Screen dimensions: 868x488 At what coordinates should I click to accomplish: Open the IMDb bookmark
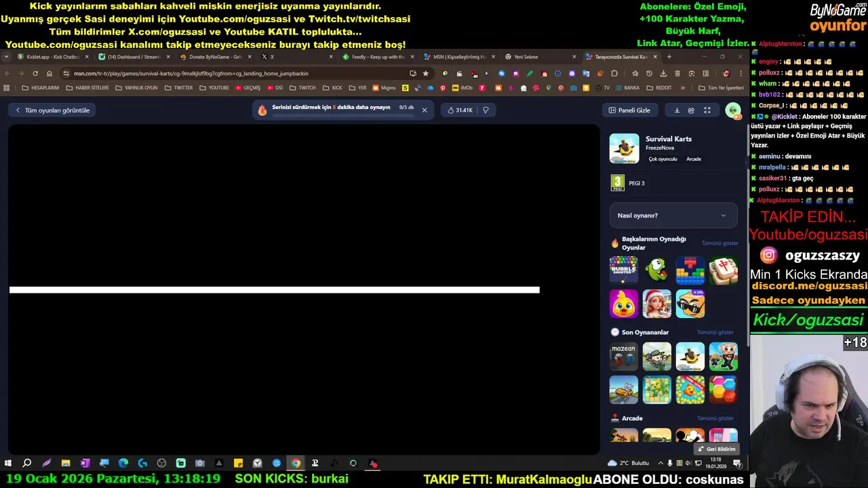462,87
